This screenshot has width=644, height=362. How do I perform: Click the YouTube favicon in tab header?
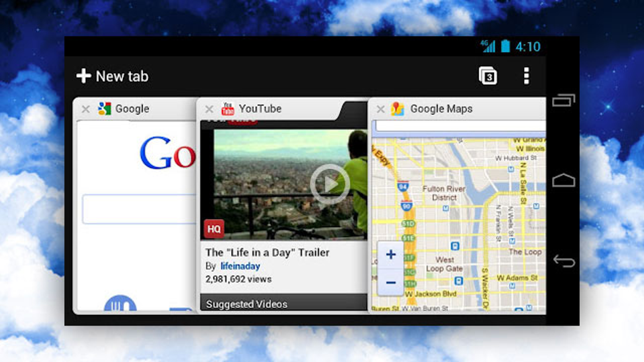click(227, 109)
